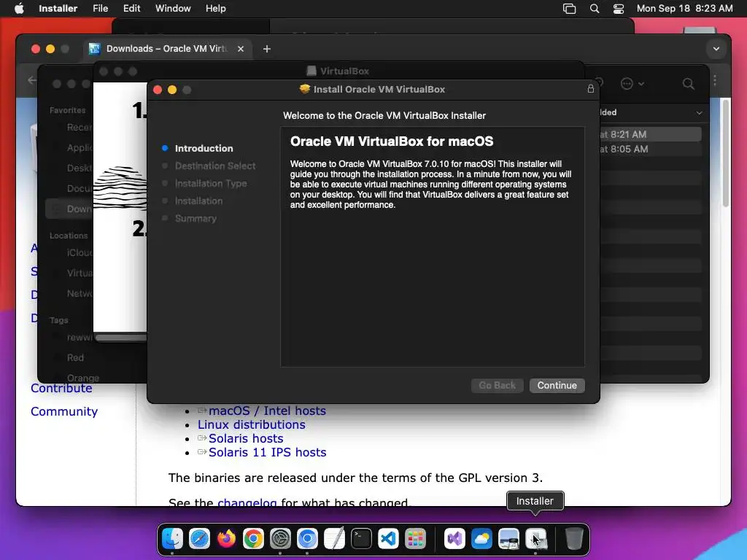Launch Safari from the Dock

(199, 539)
